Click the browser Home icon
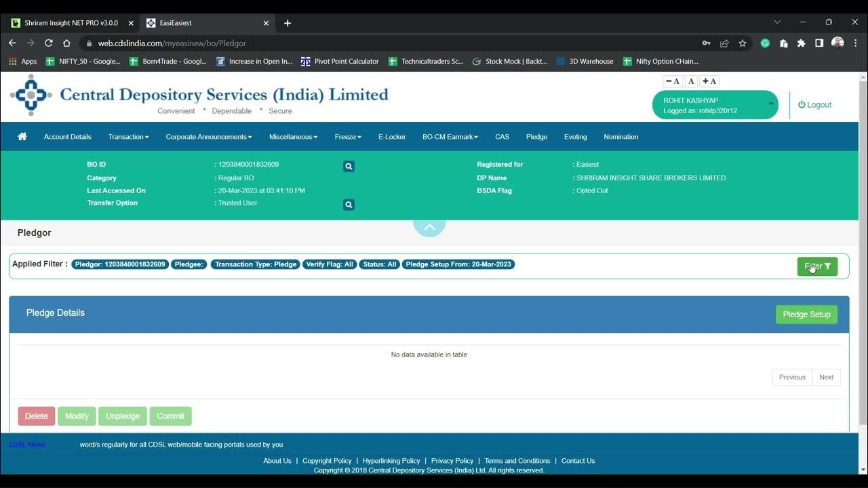 66,43
